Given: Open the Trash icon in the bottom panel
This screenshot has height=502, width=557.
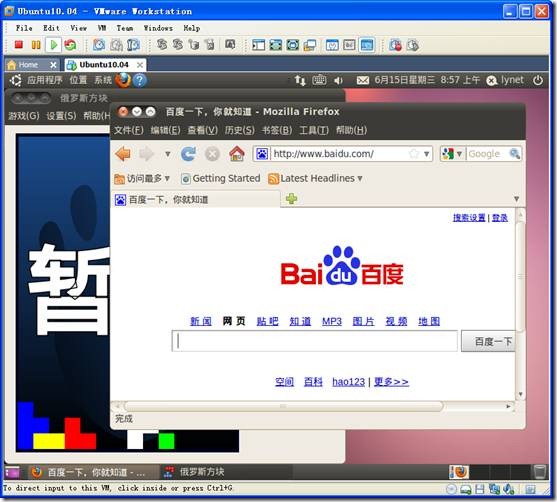Looking at the screenshot, I should (540, 472).
